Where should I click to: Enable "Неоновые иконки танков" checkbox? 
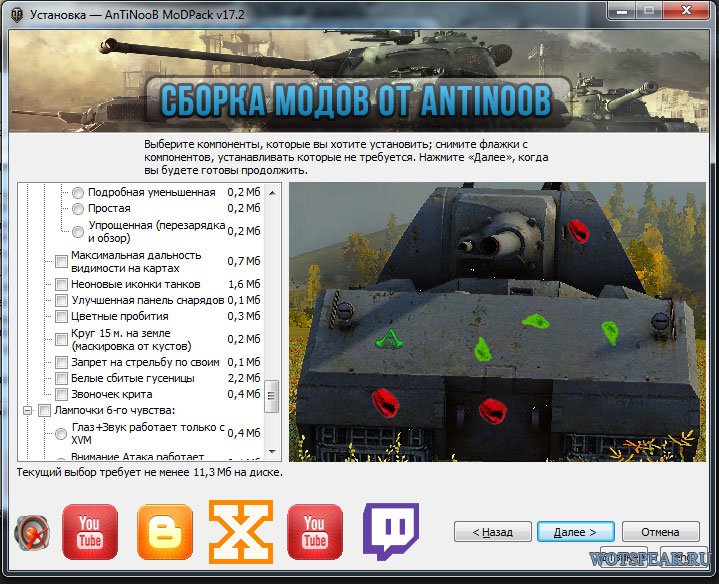[x=62, y=285]
